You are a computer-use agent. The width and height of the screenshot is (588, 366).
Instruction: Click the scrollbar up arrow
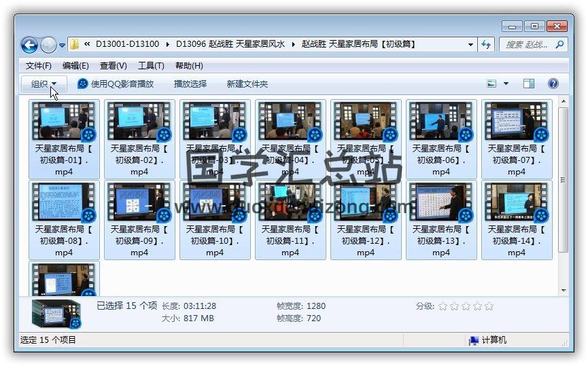564,101
